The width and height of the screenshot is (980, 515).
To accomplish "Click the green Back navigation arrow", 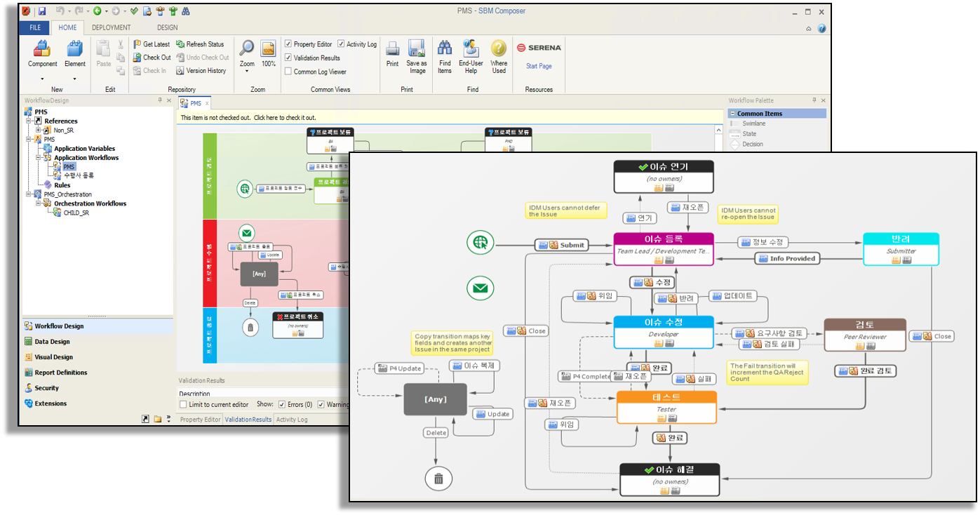I will click(98, 11).
